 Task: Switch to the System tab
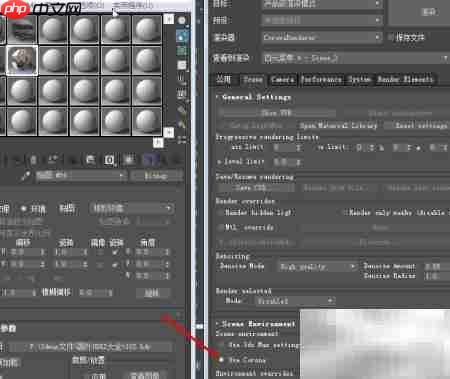(359, 80)
